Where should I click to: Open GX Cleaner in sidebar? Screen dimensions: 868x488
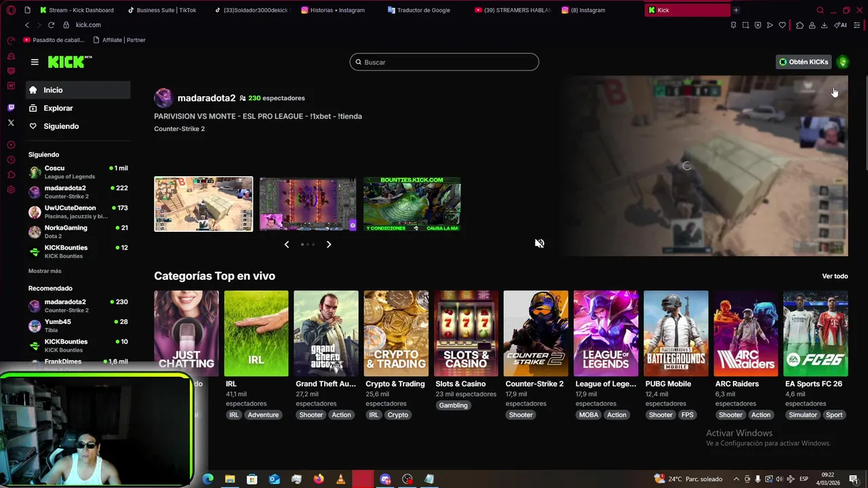coord(11,56)
